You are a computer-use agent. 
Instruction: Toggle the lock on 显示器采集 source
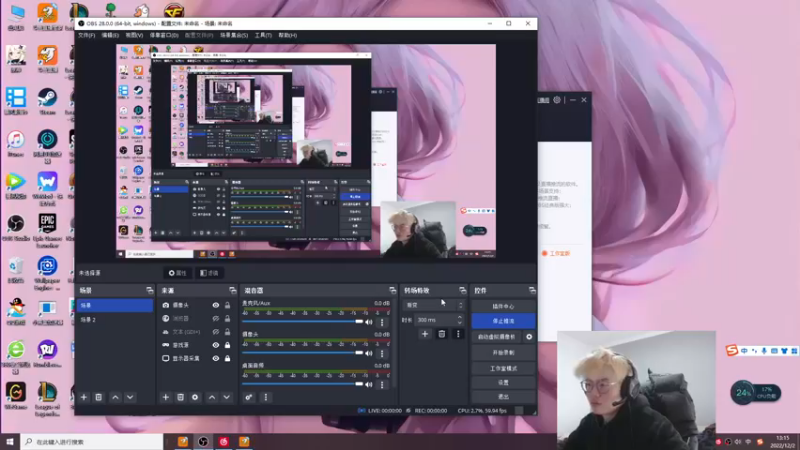pos(228,358)
